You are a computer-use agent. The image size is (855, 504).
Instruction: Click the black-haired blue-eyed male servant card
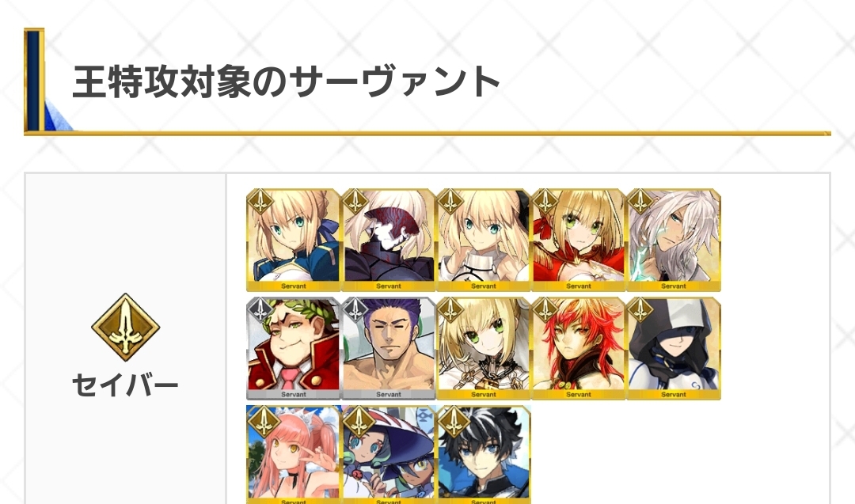(x=483, y=454)
